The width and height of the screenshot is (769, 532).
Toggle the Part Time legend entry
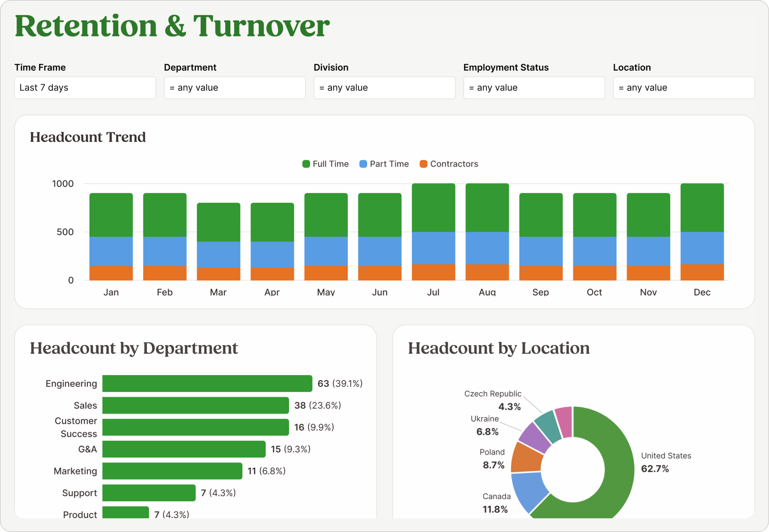point(390,164)
